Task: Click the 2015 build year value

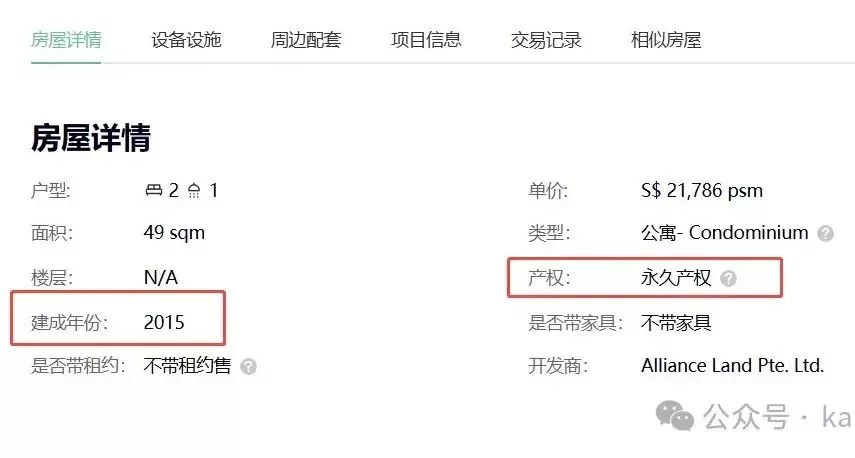Action: [164, 322]
